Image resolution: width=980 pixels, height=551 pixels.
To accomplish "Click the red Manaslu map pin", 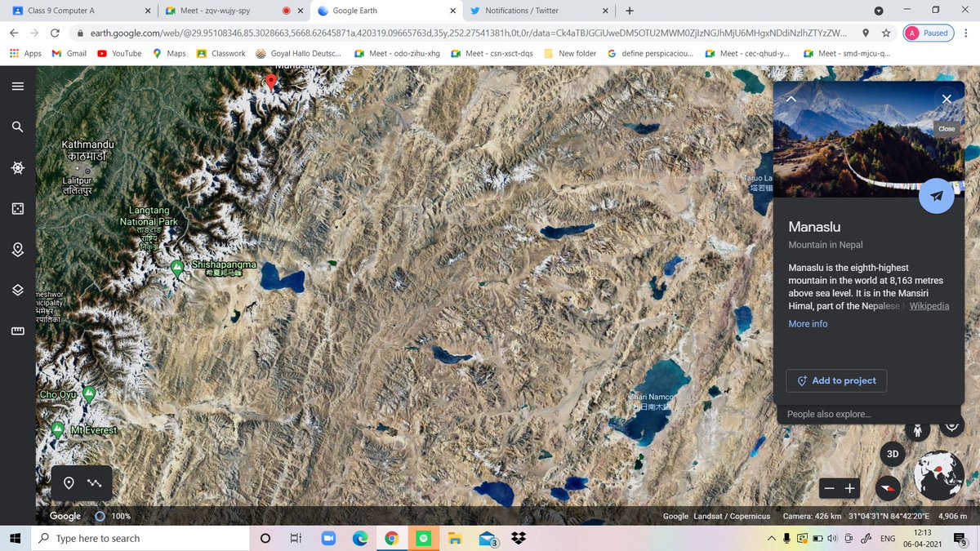I will (271, 82).
